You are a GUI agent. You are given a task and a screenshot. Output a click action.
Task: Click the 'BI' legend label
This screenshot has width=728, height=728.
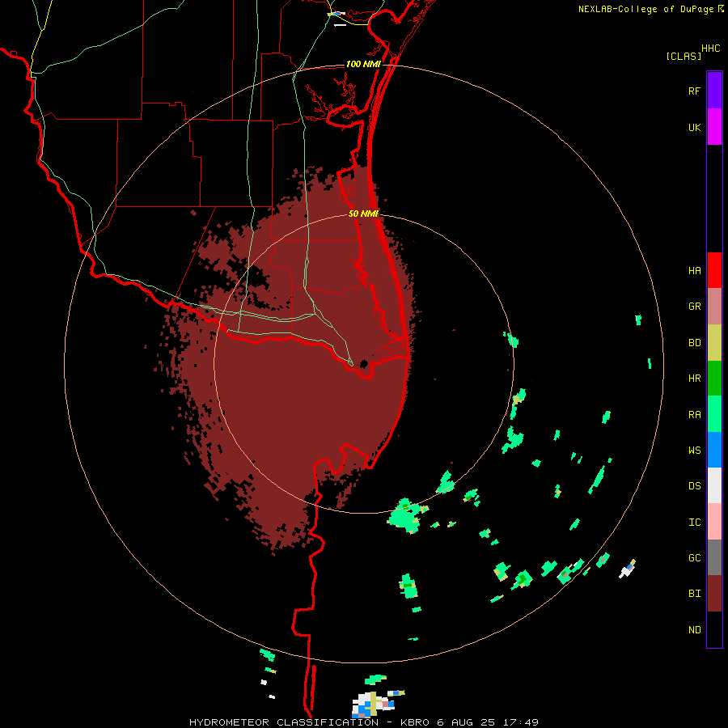tap(694, 594)
